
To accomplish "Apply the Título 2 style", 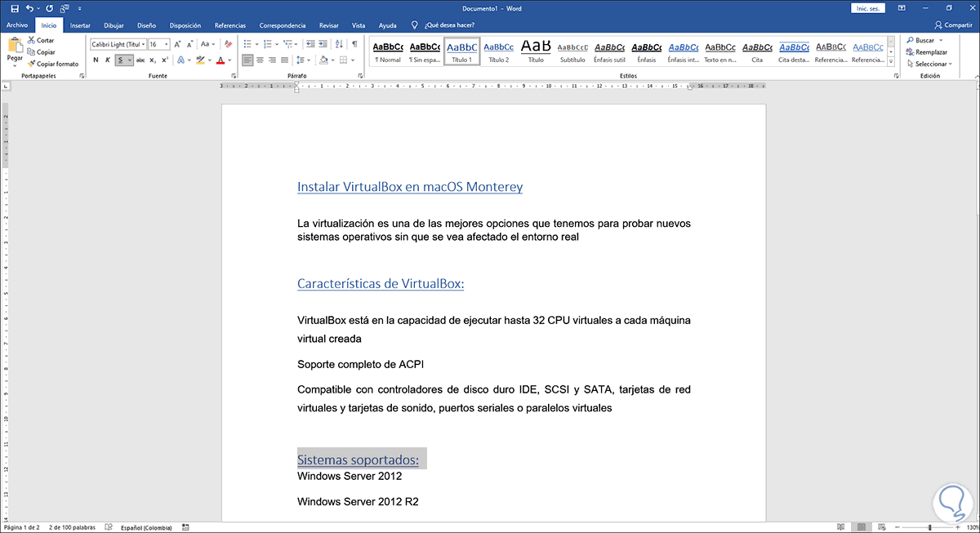I will pos(498,51).
